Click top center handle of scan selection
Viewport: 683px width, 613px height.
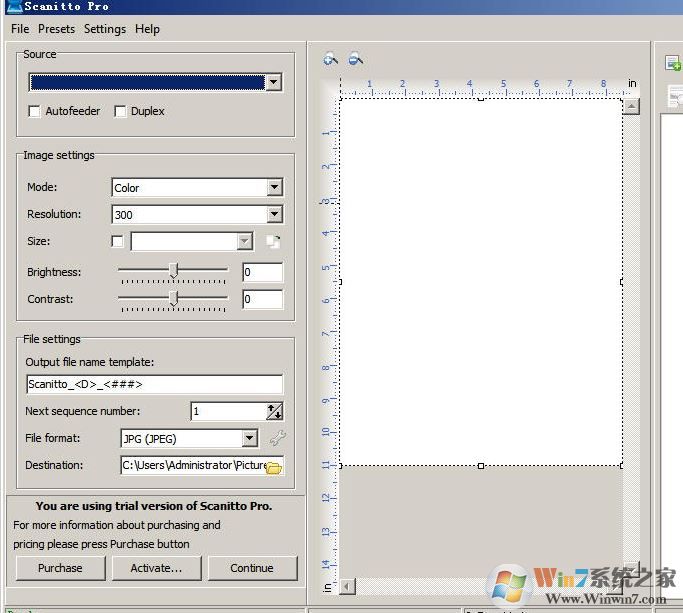481,99
